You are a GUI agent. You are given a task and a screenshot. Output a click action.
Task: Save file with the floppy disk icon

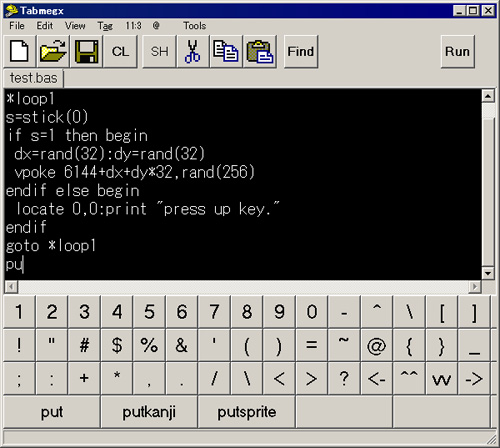pyautogui.click(x=87, y=52)
